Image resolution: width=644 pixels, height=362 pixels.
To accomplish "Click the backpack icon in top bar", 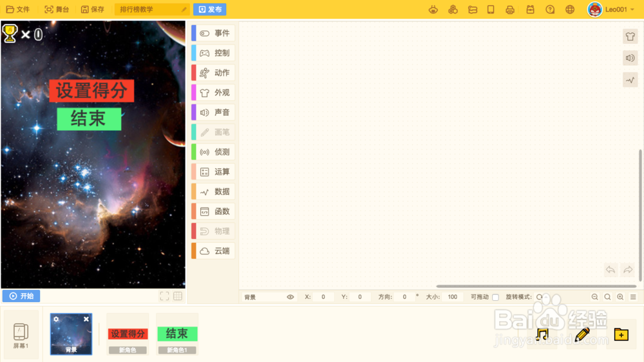I will (530, 9).
